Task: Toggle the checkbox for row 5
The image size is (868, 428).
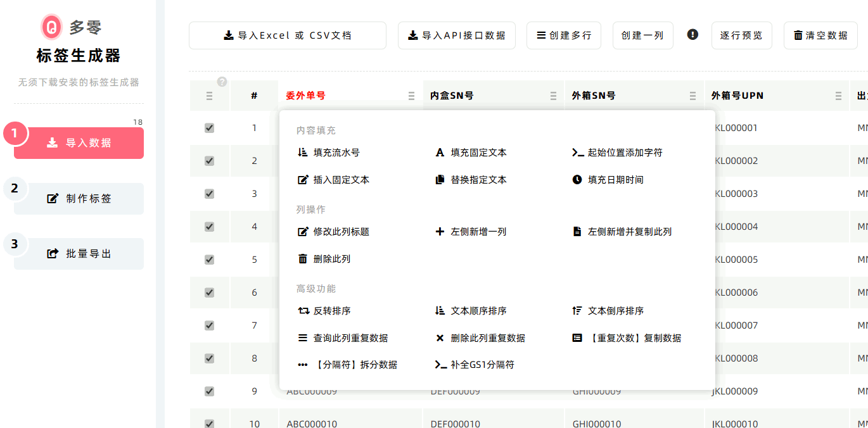Action: pyautogui.click(x=209, y=260)
